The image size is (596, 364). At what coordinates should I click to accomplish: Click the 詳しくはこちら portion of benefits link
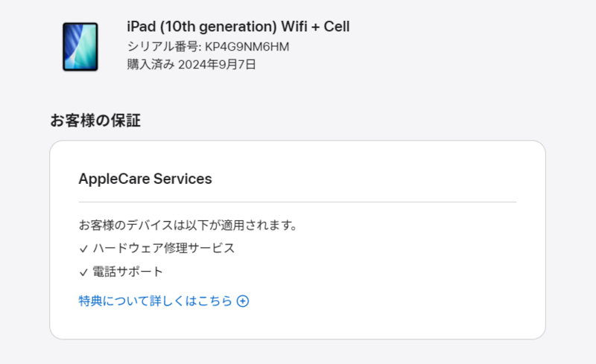click(193, 301)
